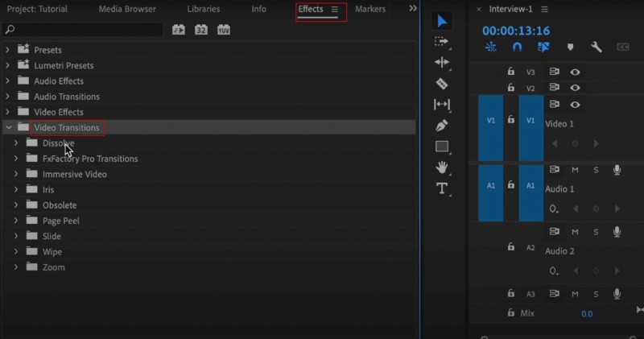
Task: Expand the FxFactory Pro Transitions folder
Action: 15,159
